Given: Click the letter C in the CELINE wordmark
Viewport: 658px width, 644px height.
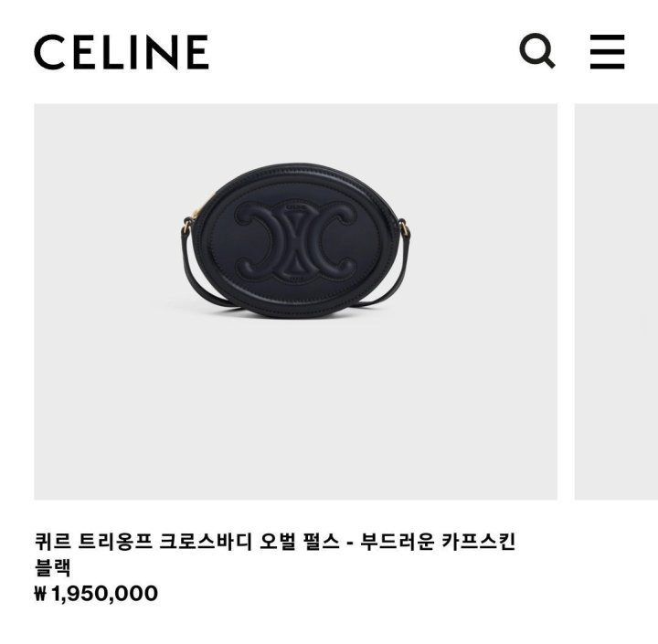Looking at the screenshot, I should (50, 52).
